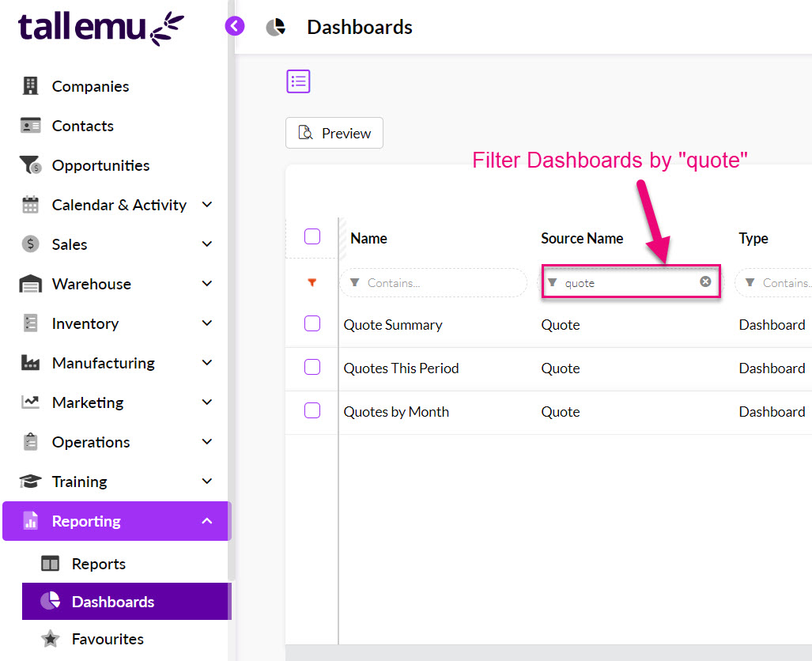Select the Quotes by Month checkbox
The height and width of the screenshot is (661, 812).
[x=312, y=410]
